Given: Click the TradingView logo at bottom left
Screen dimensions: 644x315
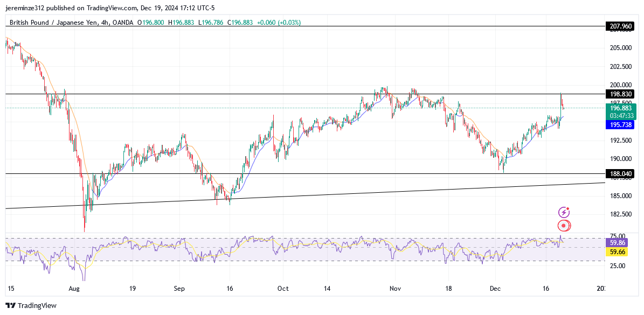Looking at the screenshot, I should (x=31, y=305).
